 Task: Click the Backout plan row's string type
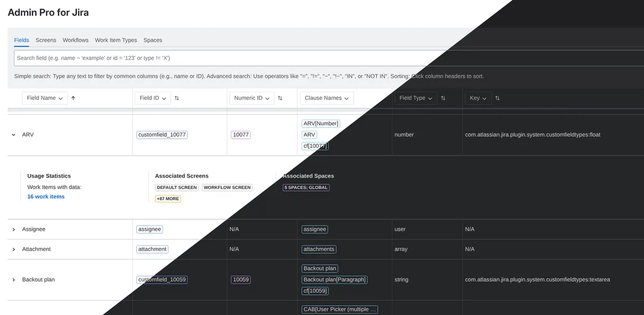click(401, 280)
